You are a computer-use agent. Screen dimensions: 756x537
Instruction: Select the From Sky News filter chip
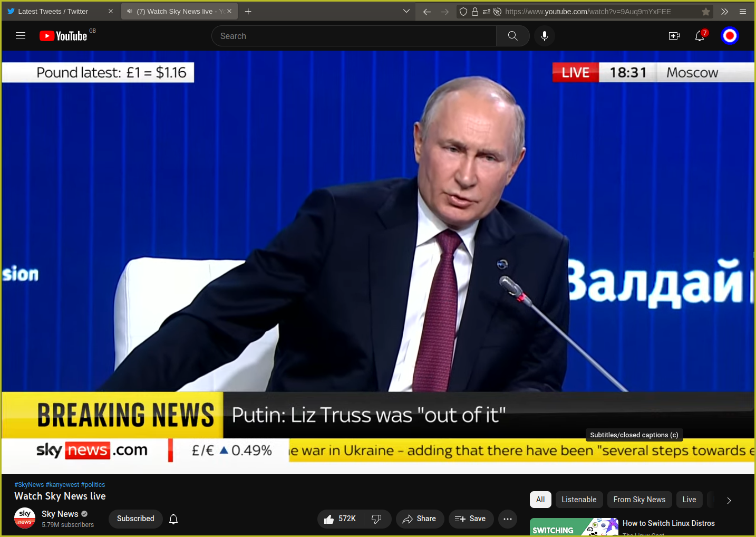pos(639,500)
